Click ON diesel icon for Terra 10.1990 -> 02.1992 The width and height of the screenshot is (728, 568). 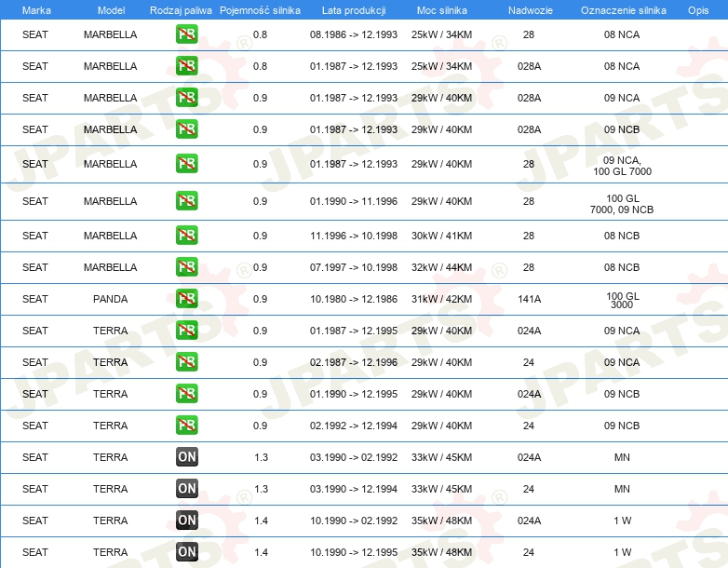[186, 521]
